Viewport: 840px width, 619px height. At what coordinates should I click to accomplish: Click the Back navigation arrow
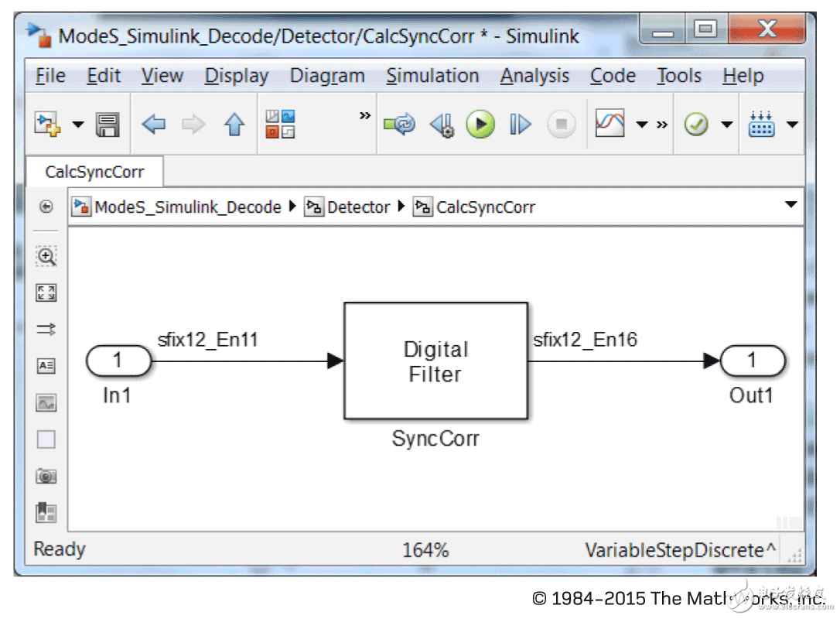coord(154,124)
